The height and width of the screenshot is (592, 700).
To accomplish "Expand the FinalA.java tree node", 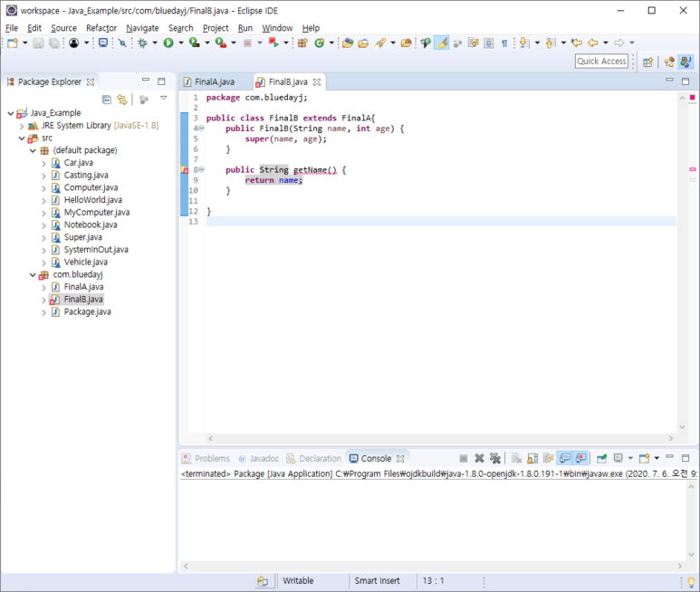I will 43,287.
